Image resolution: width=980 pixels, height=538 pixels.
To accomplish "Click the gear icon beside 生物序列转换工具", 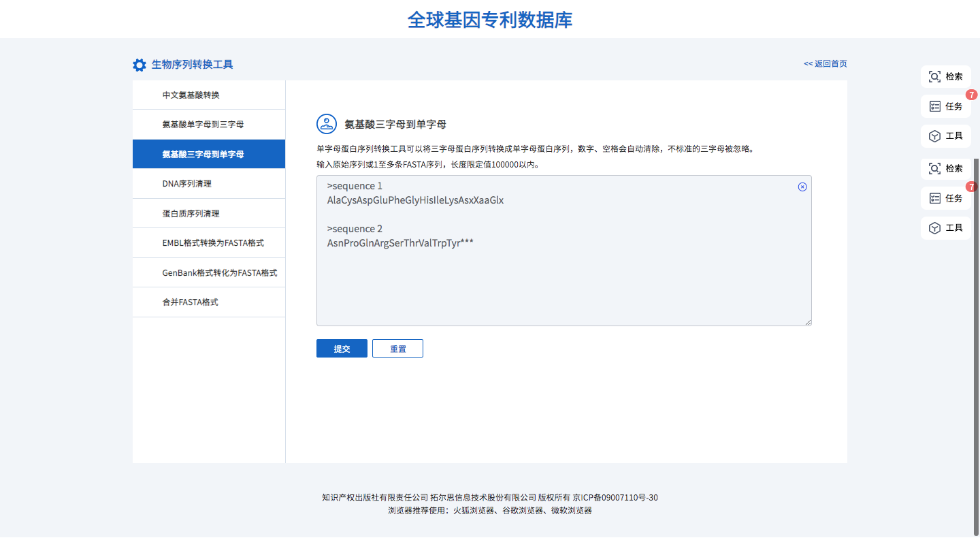I will coord(140,65).
